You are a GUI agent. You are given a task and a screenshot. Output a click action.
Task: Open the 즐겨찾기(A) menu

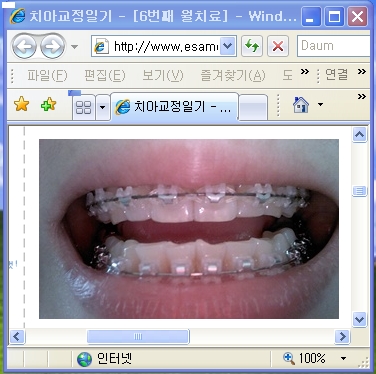(233, 75)
